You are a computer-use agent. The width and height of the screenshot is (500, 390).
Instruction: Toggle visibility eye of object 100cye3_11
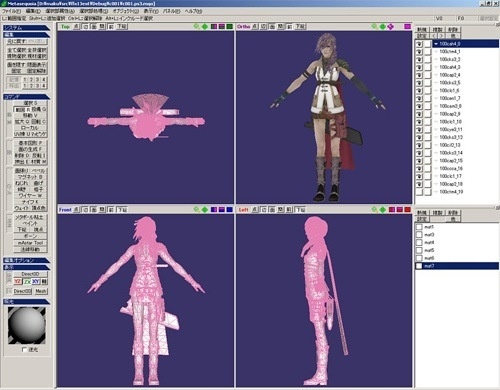(419, 129)
